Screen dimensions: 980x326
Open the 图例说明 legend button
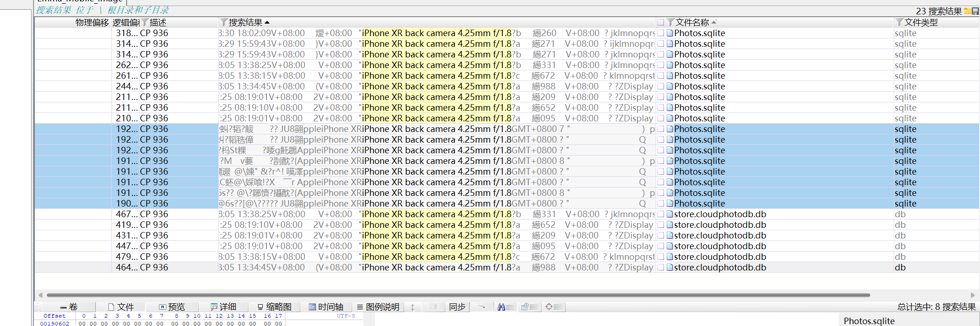[x=378, y=307]
